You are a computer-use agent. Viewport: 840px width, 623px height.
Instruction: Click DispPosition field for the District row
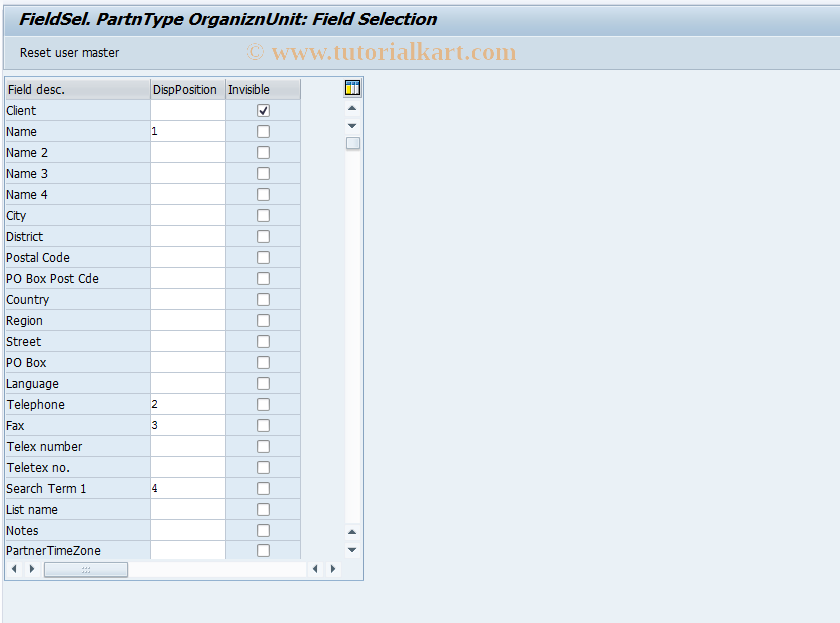click(x=188, y=236)
